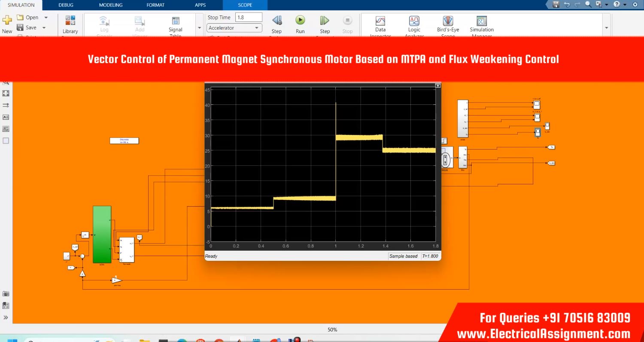Screen dimensions: 644x342
Task: Maximize scope axes with the corner arrow
Action: coord(438,86)
